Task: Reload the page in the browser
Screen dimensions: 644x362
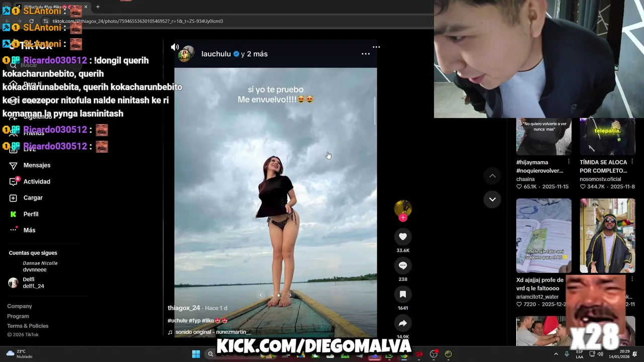Action: coord(31,21)
